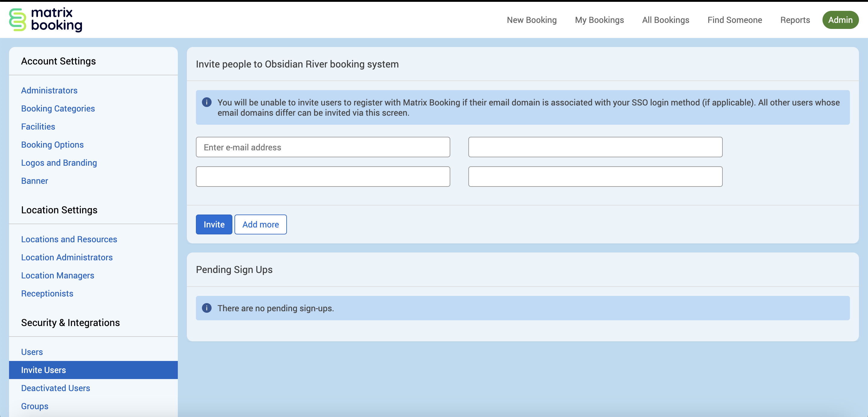Navigate to Receptionists settings page
The width and height of the screenshot is (868, 417).
coord(47,293)
